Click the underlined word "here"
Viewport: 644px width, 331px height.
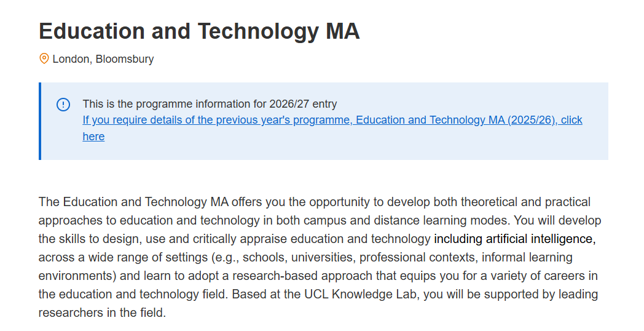click(93, 137)
